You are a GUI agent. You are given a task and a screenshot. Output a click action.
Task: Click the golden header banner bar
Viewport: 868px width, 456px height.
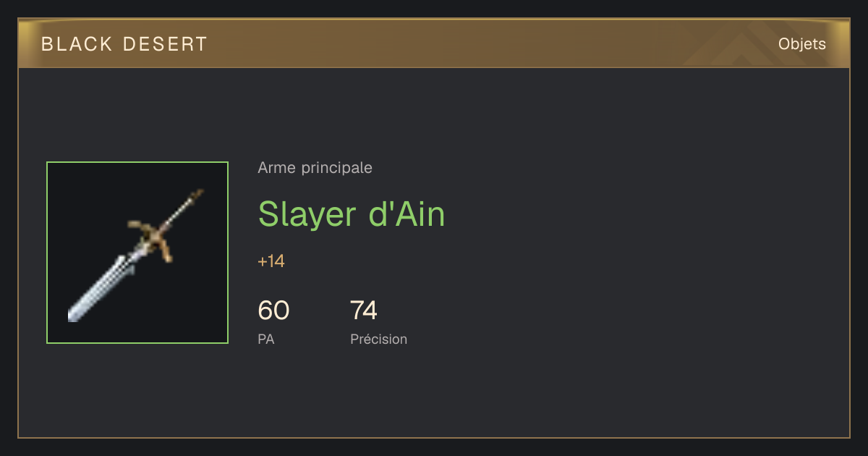434,43
